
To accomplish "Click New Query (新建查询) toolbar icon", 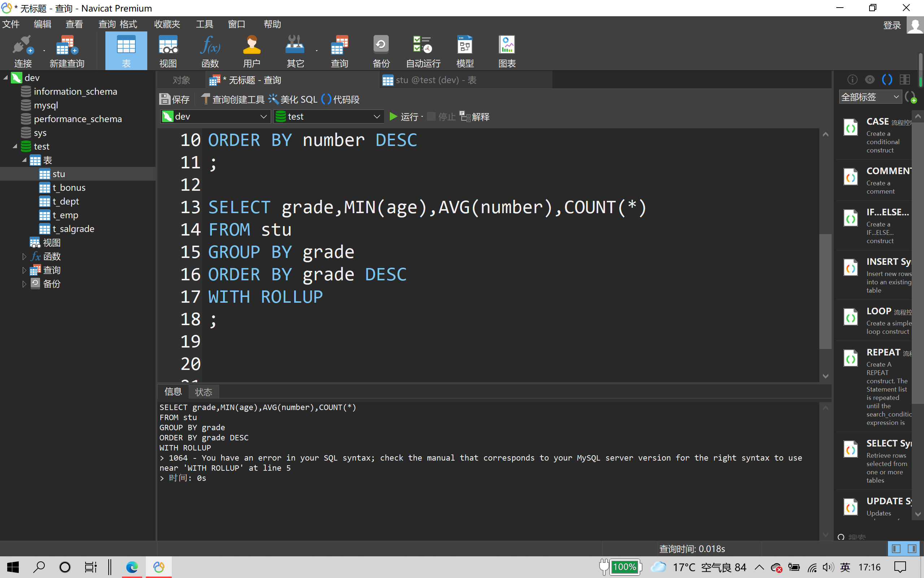I will tap(67, 52).
